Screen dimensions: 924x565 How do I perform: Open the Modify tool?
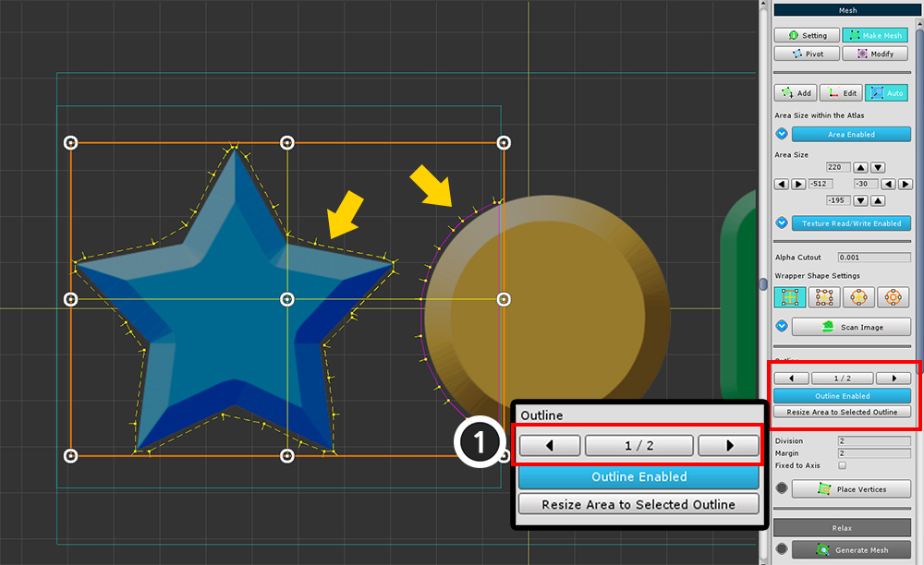[874, 53]
